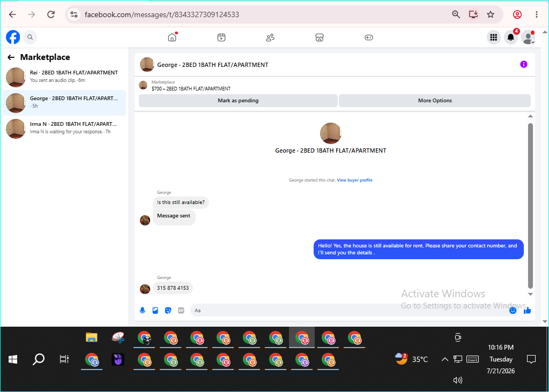
Task: Open the volume speaker icon
Action: 458,380
